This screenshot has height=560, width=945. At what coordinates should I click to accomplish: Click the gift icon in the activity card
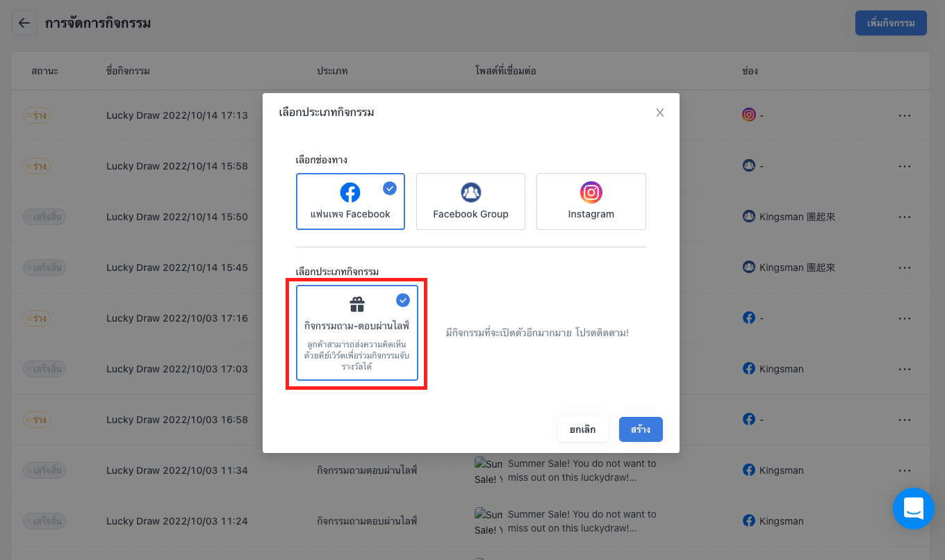(x=357, y=304)
